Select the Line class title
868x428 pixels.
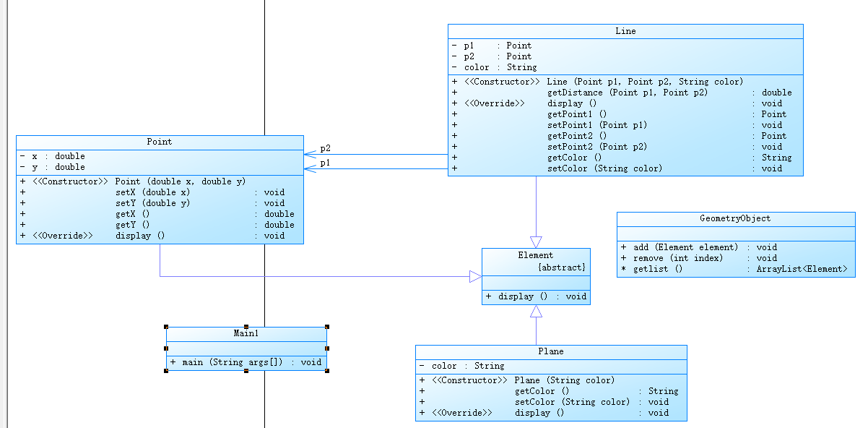tap(625, 31)
